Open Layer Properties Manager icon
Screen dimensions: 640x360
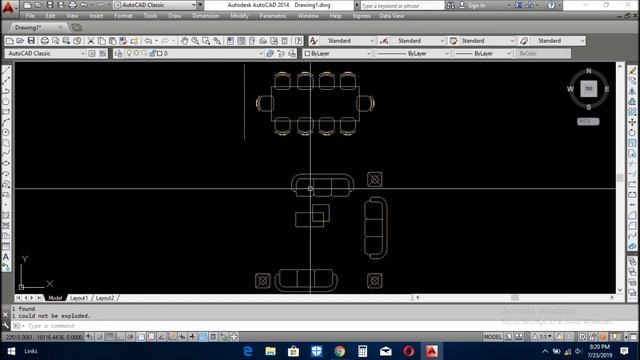tap(118, 53)
